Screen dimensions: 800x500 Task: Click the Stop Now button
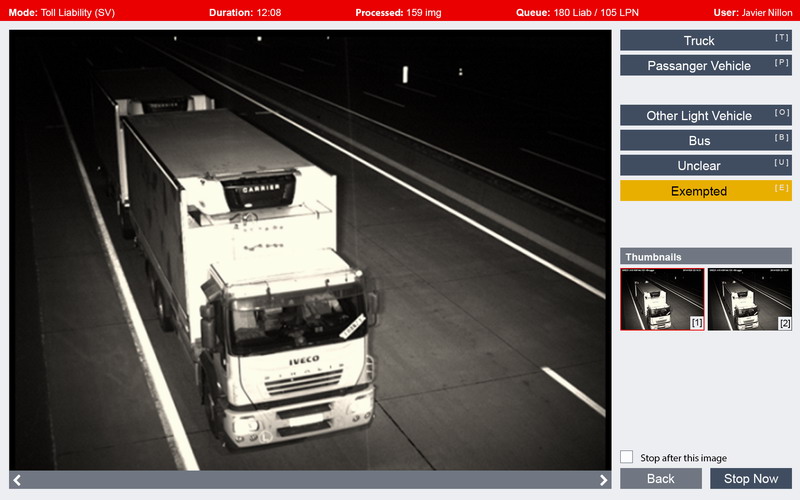pos(751,479)
